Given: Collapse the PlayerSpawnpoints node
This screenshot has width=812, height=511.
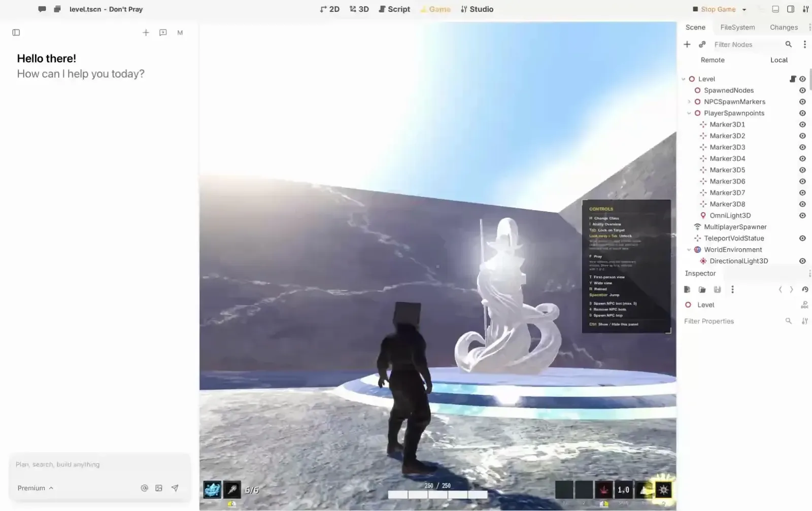Looking at the screenshot, I should 689,113.
